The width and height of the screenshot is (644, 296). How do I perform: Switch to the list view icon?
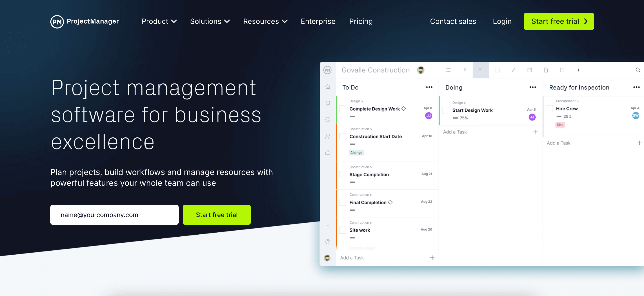pyautogui.click(x=449, y=70)
